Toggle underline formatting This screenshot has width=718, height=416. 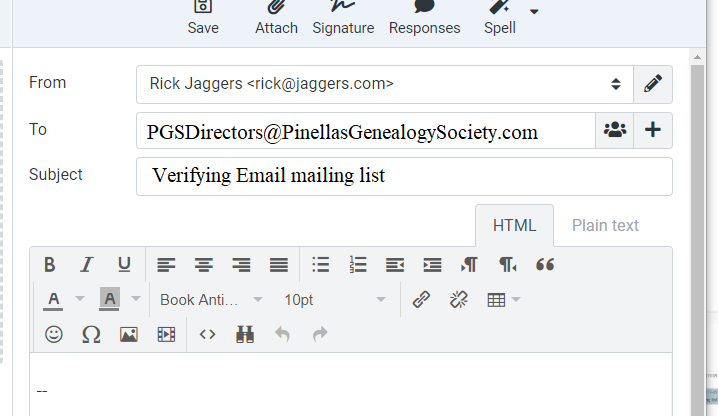[124, 265]
